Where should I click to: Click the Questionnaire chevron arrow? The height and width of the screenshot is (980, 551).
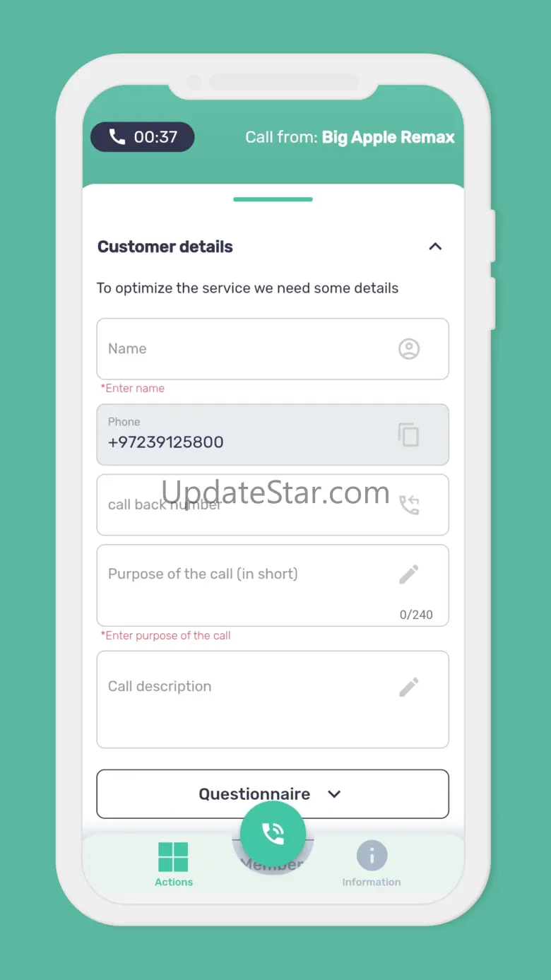tap(334, 794)
